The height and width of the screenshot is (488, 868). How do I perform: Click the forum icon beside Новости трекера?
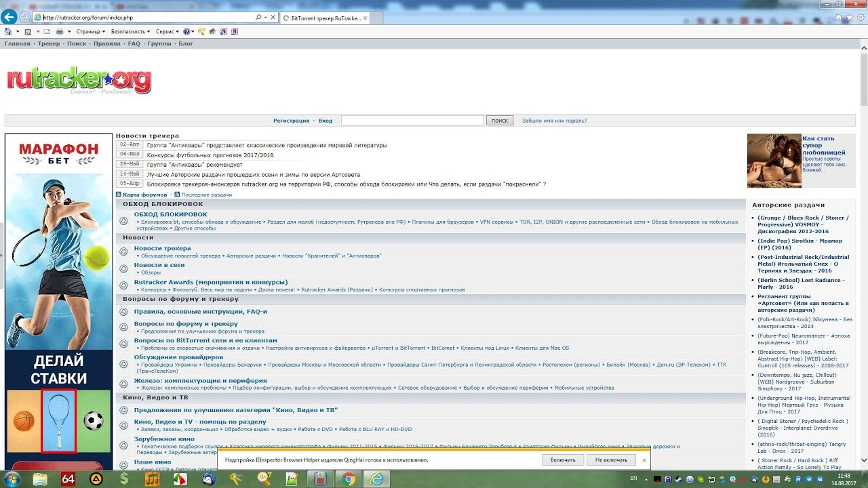(x=123, y=251)
